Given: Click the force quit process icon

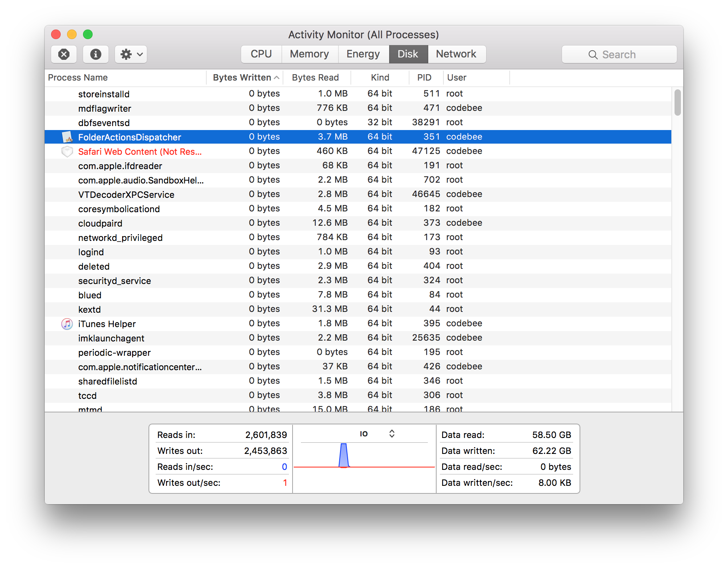Looking at the screenshot, I should tap(64, 54).
